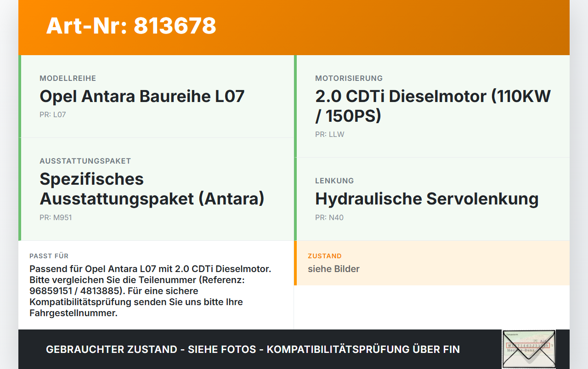Select the 'AUSSTATTUNGSPAKET' label

point(85,161)
